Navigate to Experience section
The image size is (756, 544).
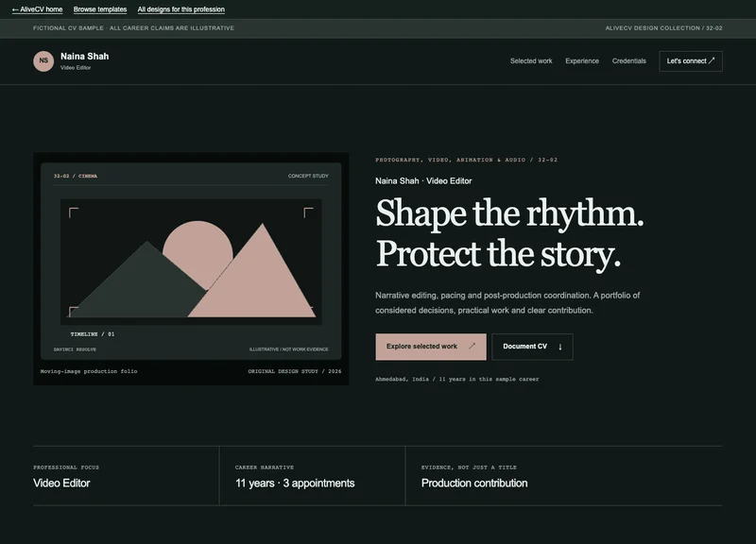582,61
